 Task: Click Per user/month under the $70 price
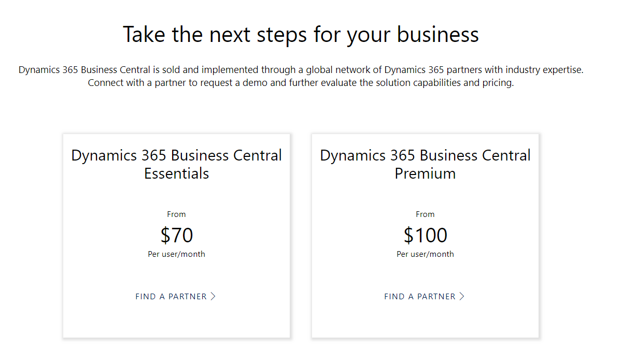pos(177,254)
